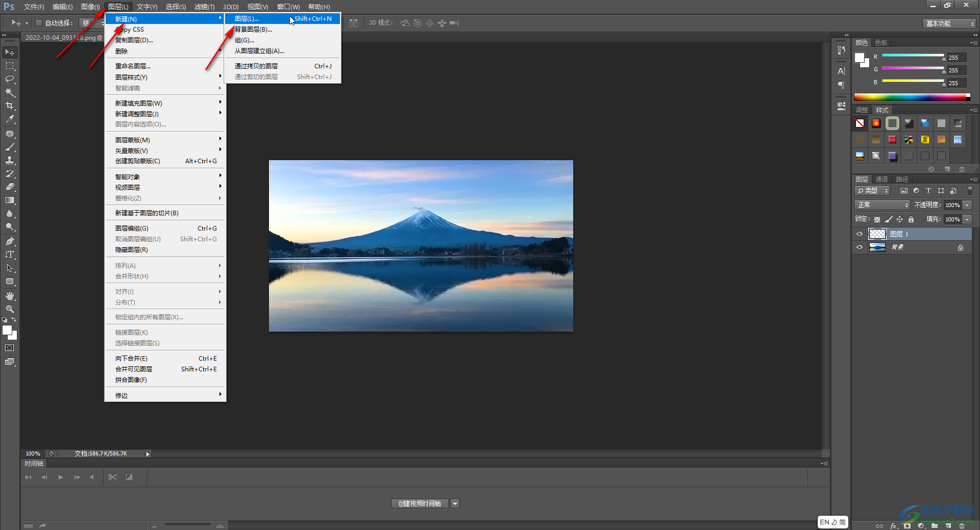Open dropdown beside 创建视频时间轴 button
The height and width of the screenshot is (530, 980).
coord(455,504)
